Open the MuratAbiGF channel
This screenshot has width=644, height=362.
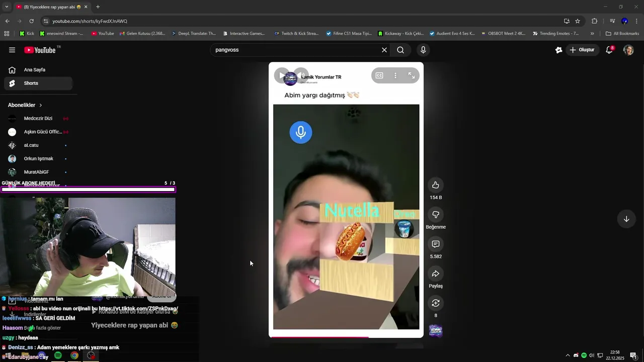38,172
